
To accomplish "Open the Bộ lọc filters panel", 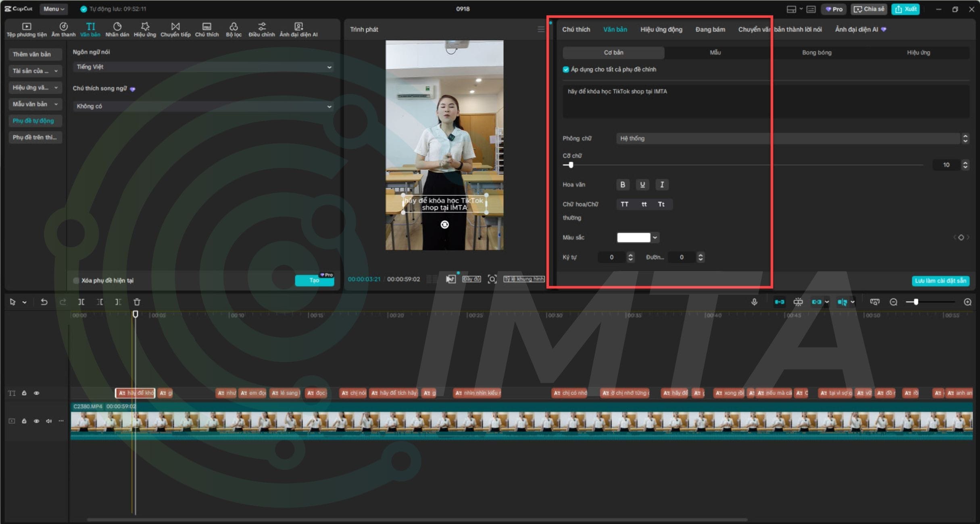I will click(234, 29).
